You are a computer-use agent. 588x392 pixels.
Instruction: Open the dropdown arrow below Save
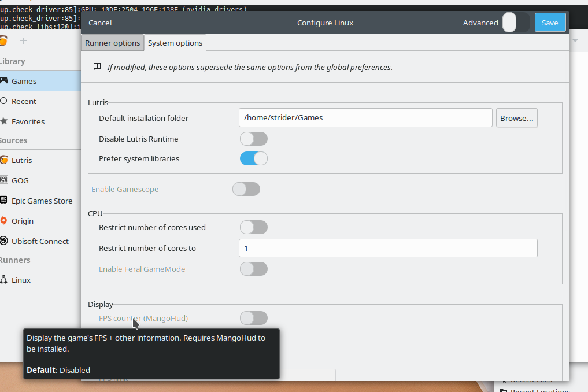click(x=574, y=40)
